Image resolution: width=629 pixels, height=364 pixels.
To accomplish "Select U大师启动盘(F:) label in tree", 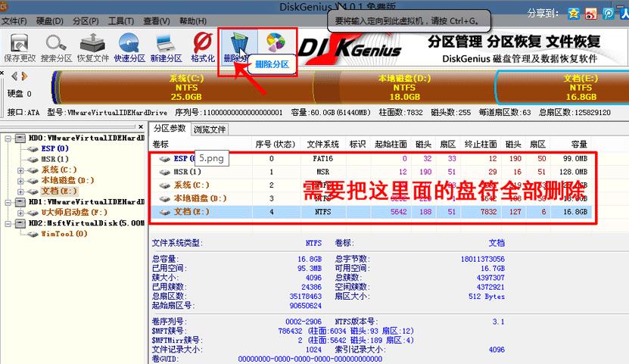I will [x=74, y=213].
